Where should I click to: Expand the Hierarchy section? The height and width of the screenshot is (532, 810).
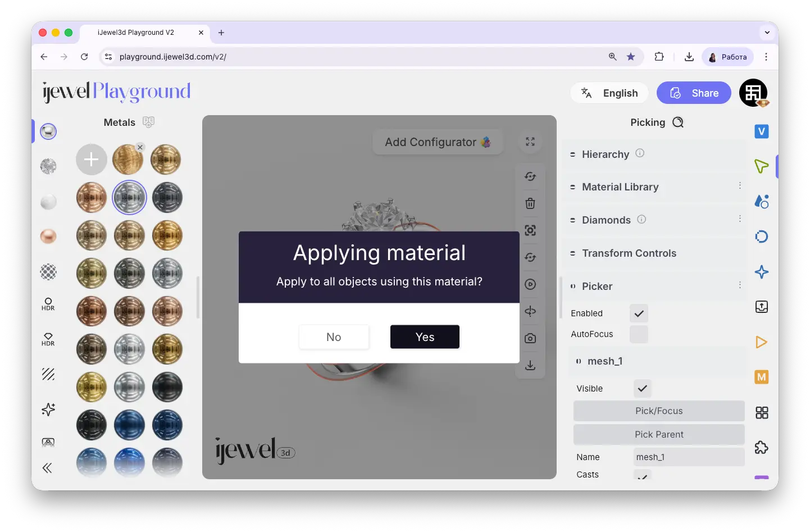coord(654,154)
